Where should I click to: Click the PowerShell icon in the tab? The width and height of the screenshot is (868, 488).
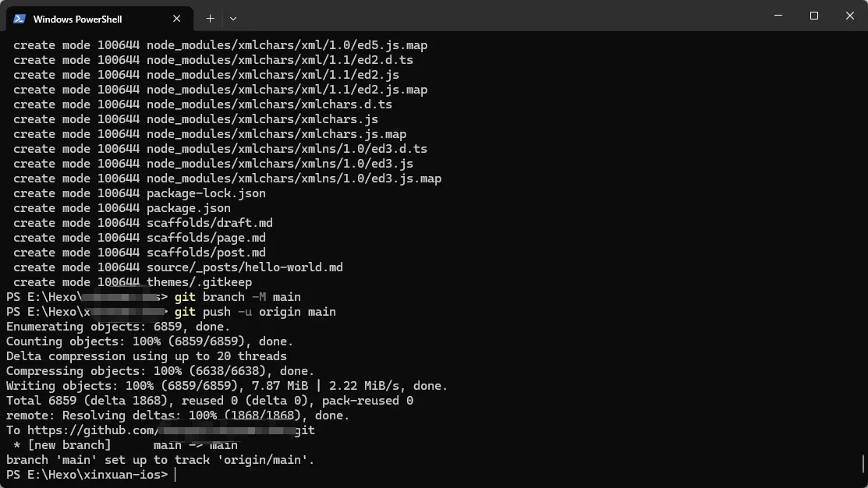pyautogui.click(x=19, y=18)
